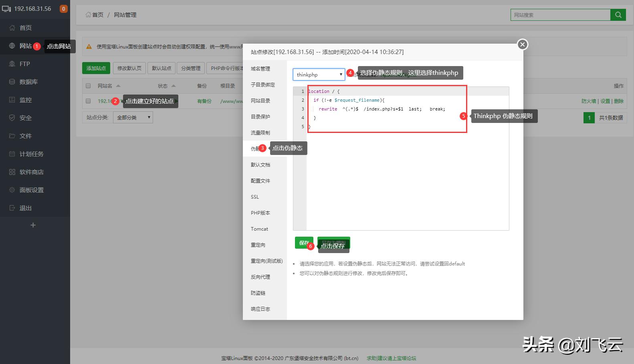Open 目录保护 tab in dialog
This screenshot has width=634, height=364.
(260, 117)
